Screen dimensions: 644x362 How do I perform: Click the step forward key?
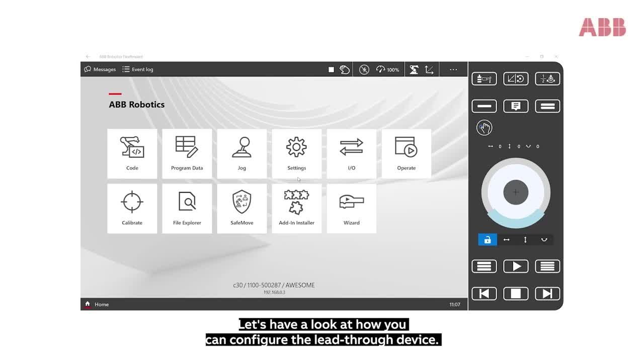click(547, 294)
